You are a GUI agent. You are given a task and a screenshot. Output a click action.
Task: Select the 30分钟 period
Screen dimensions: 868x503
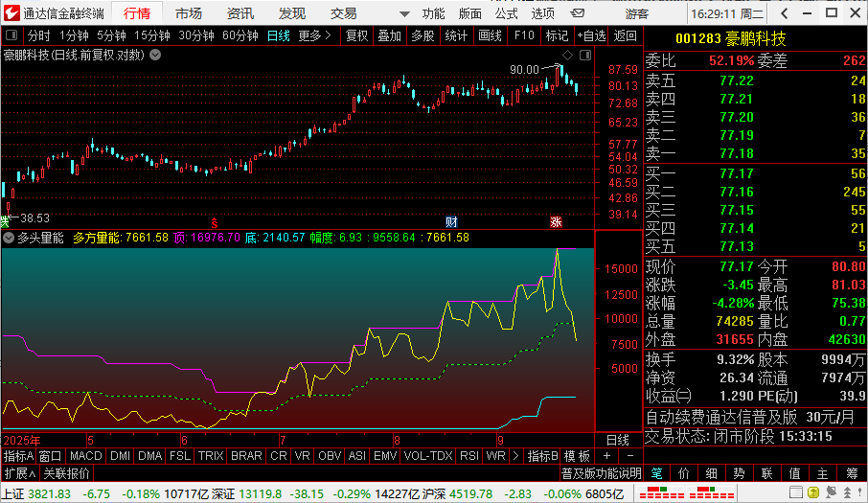(196, 36)
